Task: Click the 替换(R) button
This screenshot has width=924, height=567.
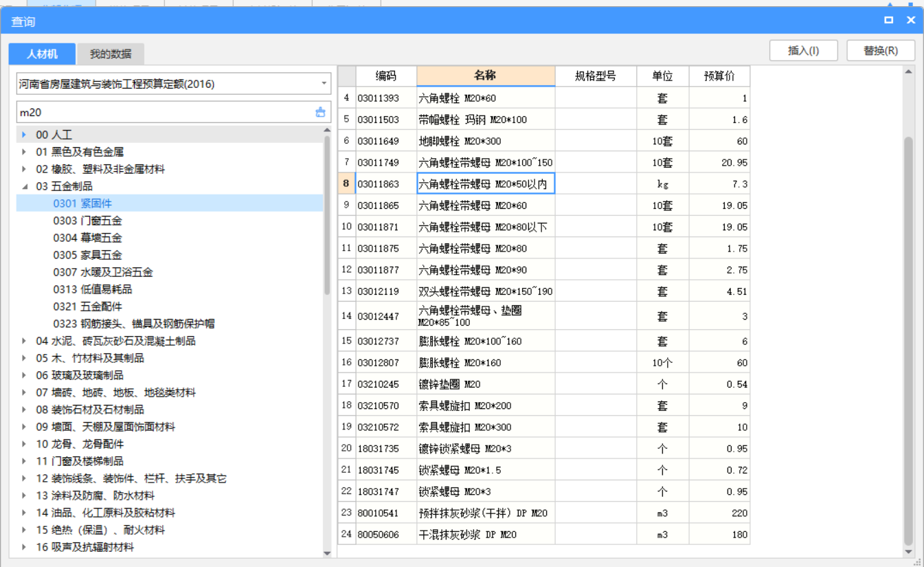Action: tap(881, 51)
